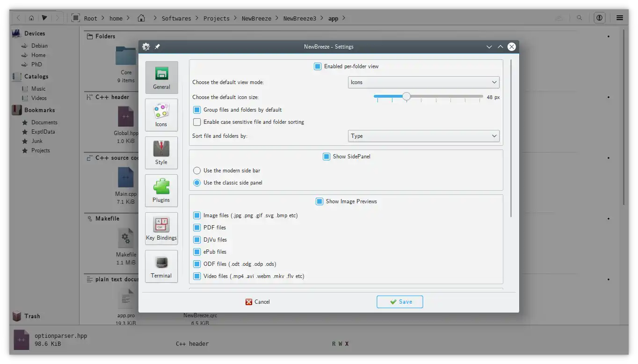Open the hamburger menu in main window
Screen dimensions: 638x364
(x=620, y=18)
